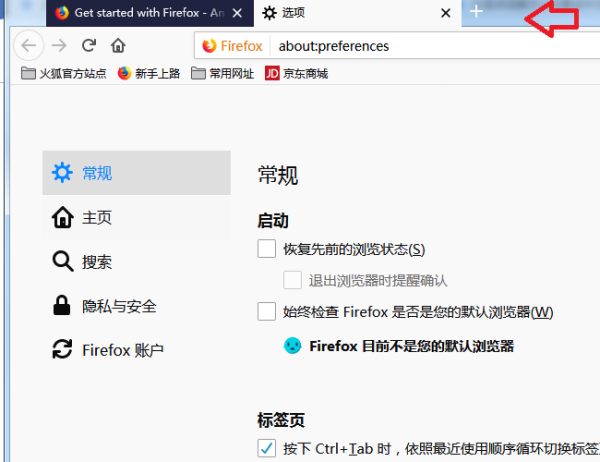Uncheck the Ctrl+Tab 切换标签 checkbox
600x462 pixels.
(267, 448)
